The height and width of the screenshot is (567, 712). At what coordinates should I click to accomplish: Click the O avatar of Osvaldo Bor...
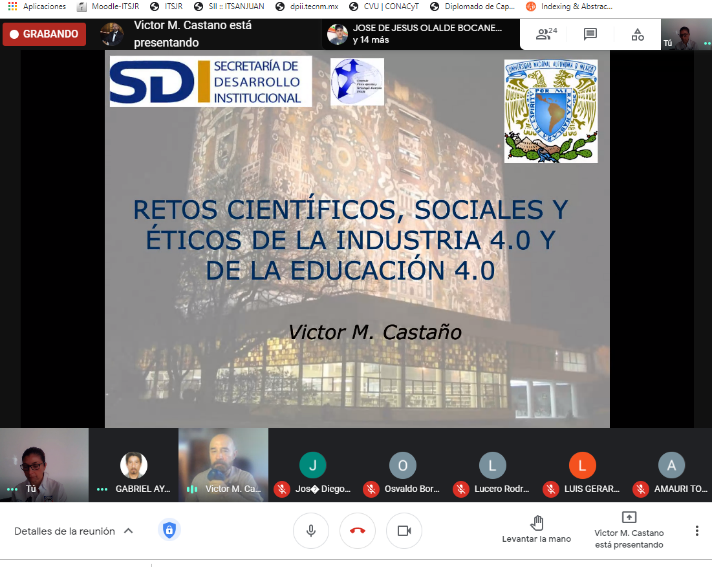tap(402, 465)
